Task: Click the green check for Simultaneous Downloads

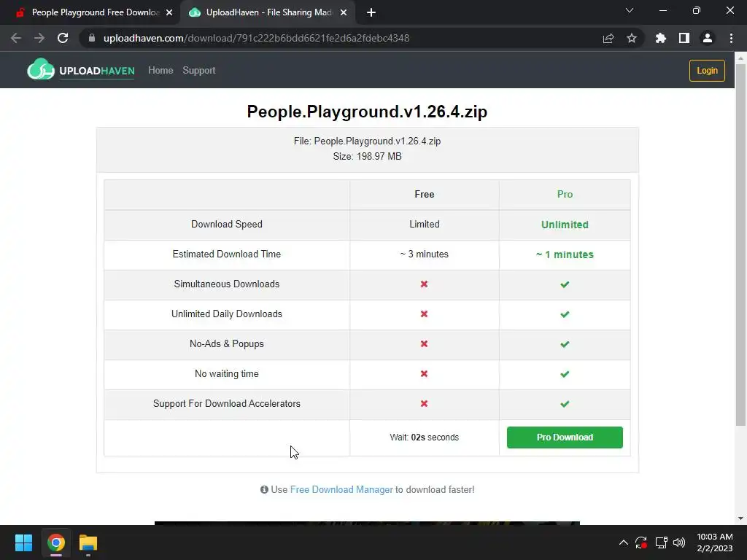Action: [x=565, y=284]
